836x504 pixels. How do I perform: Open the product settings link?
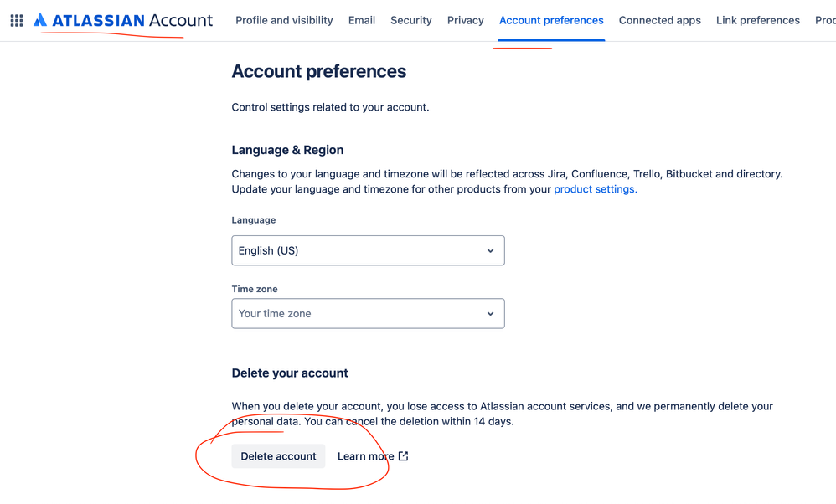pos(596,189)
